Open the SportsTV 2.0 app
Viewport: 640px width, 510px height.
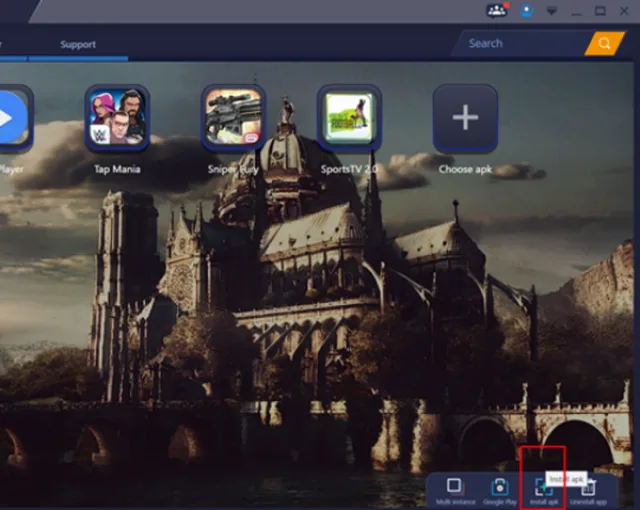[x=349, y=118]
